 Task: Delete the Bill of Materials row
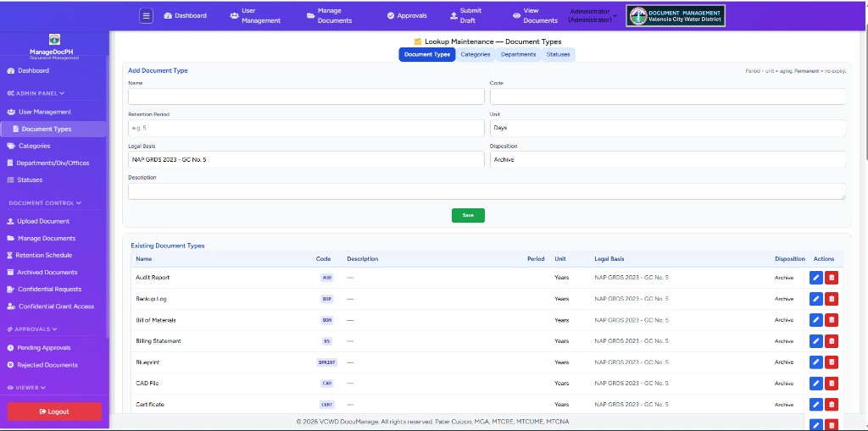coord(831,320)
